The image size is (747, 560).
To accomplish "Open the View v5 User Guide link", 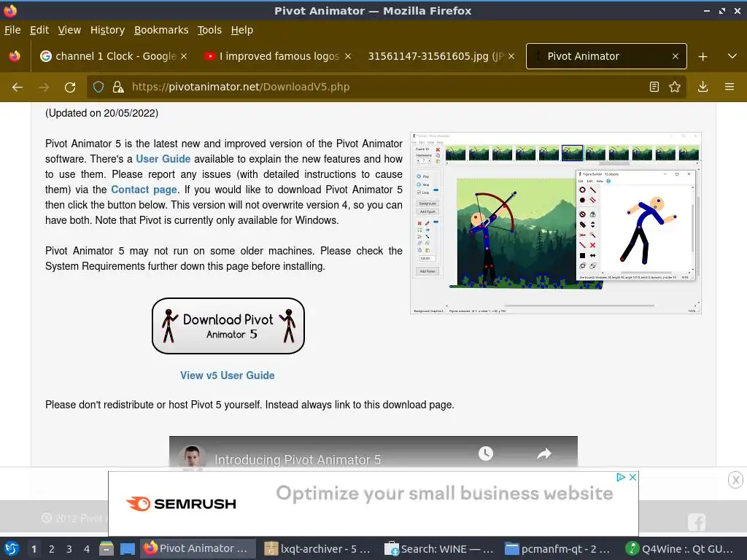I will click(228, 376).
